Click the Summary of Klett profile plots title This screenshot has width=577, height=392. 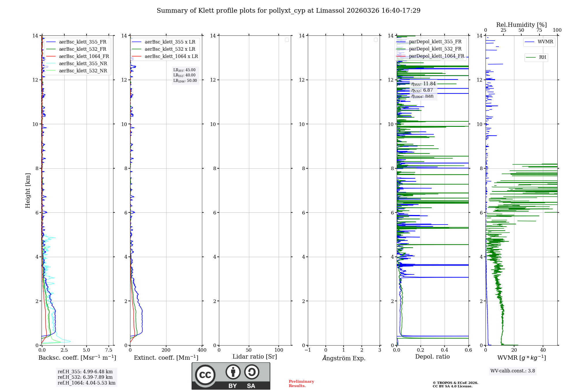pos(288,11)
